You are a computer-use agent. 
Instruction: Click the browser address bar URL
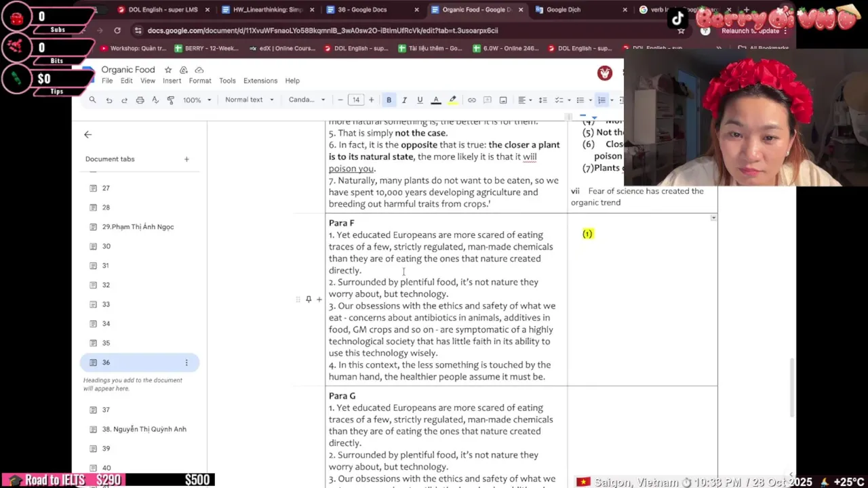point(323,30)
